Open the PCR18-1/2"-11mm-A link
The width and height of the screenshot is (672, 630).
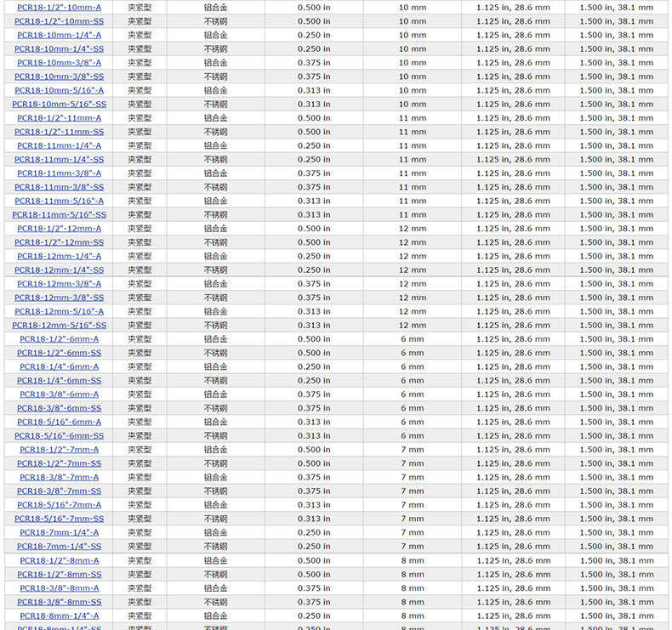coord(59,118)
